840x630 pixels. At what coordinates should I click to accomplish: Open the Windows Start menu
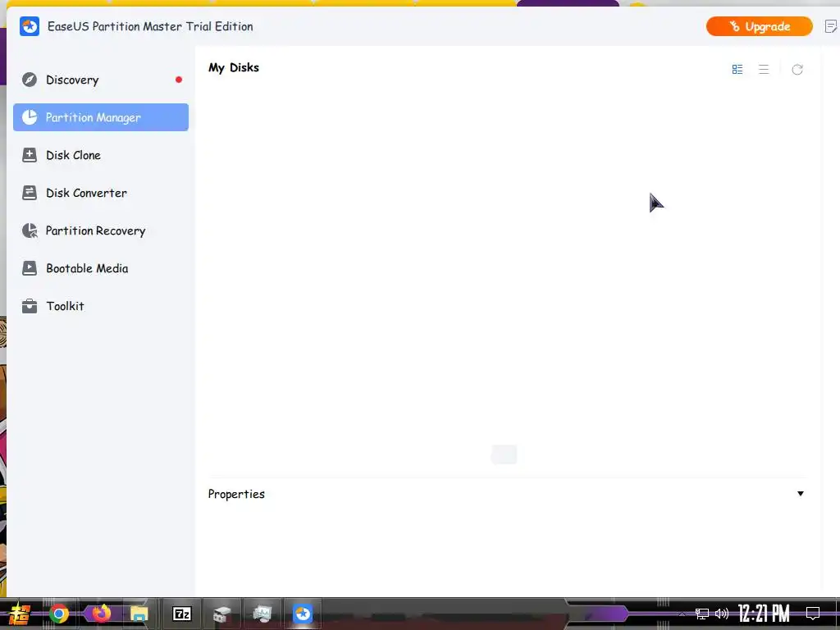tap(20, 614)
